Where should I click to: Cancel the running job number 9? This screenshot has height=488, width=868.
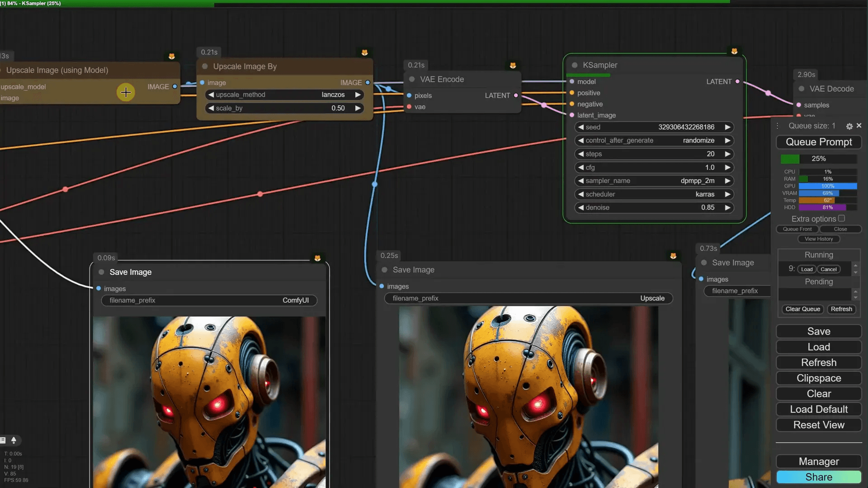828,269
